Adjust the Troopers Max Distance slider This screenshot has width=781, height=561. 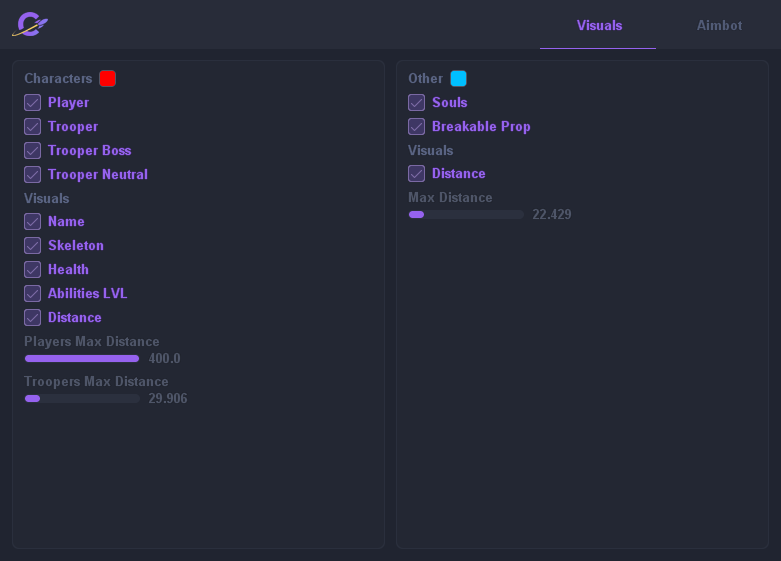pos(82,398)
